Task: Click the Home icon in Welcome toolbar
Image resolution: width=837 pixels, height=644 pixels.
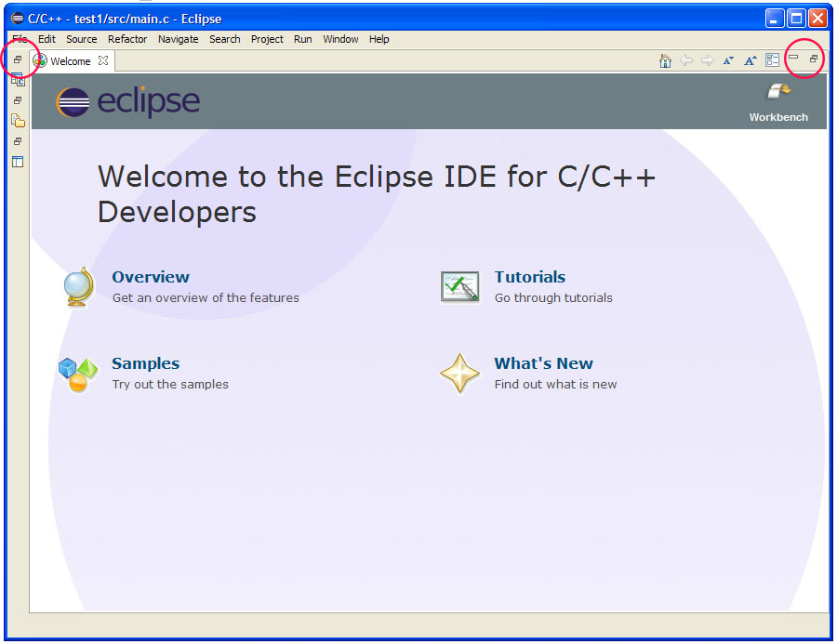Action: [665, 60]
